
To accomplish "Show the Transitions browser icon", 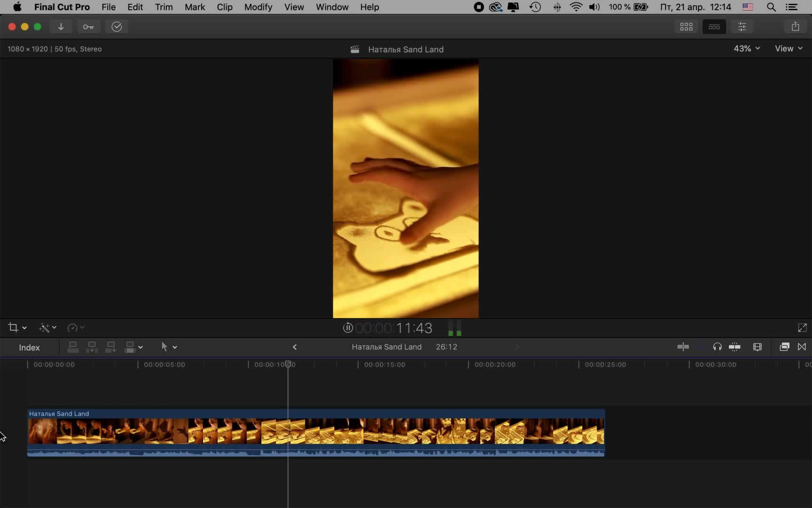I will (802, 347).
